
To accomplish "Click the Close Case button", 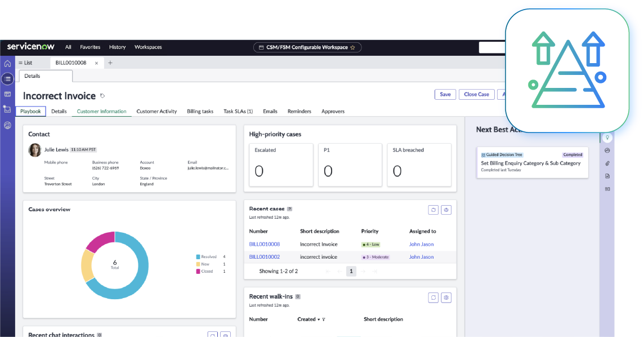I will click(476, 95).
